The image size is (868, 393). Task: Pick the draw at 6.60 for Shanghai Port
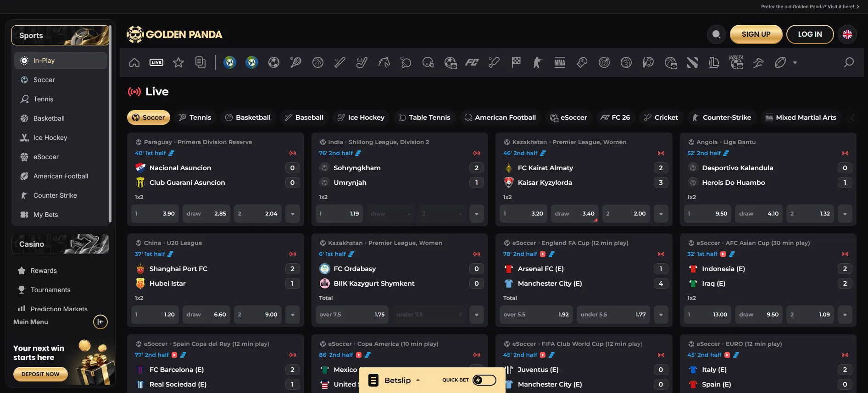(x=206, y=315)
